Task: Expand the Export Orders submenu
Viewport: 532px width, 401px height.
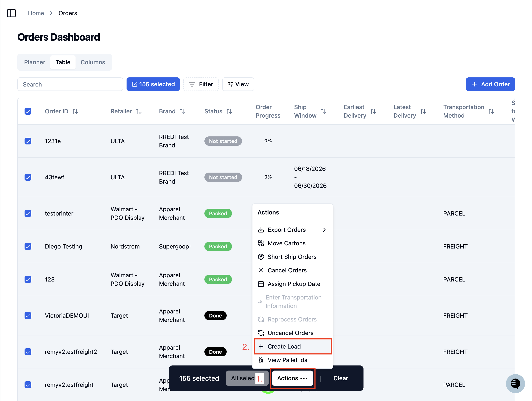Action: (x=292, y=230)
